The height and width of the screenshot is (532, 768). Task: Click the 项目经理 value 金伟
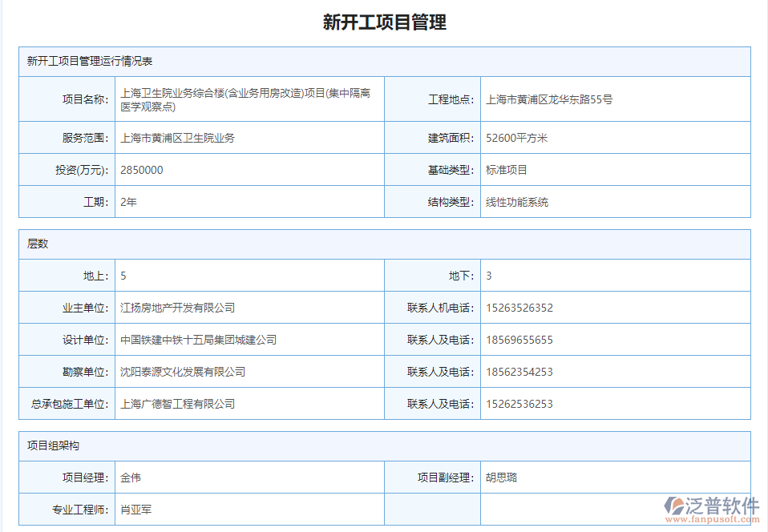(x=130, y=477)
